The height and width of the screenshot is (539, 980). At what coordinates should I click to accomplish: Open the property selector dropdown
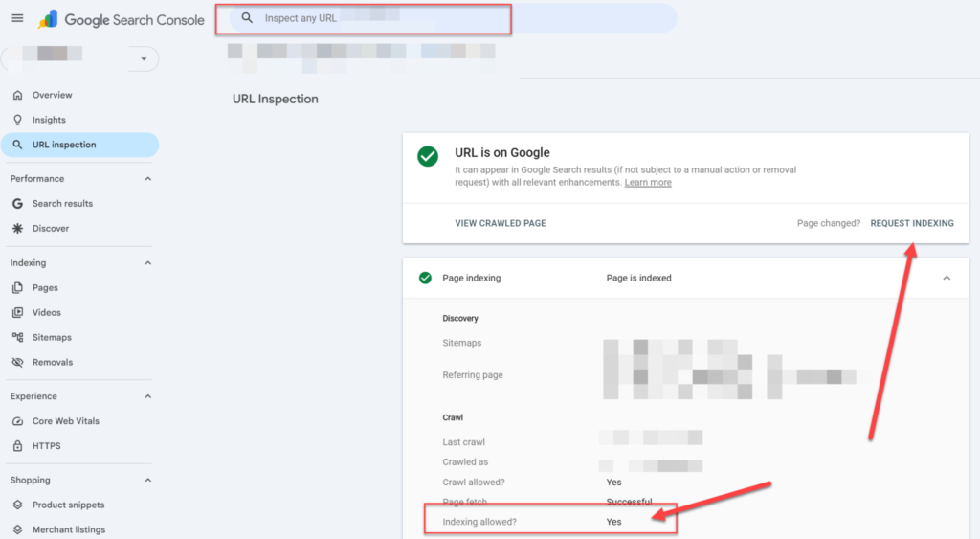point(144,58)
